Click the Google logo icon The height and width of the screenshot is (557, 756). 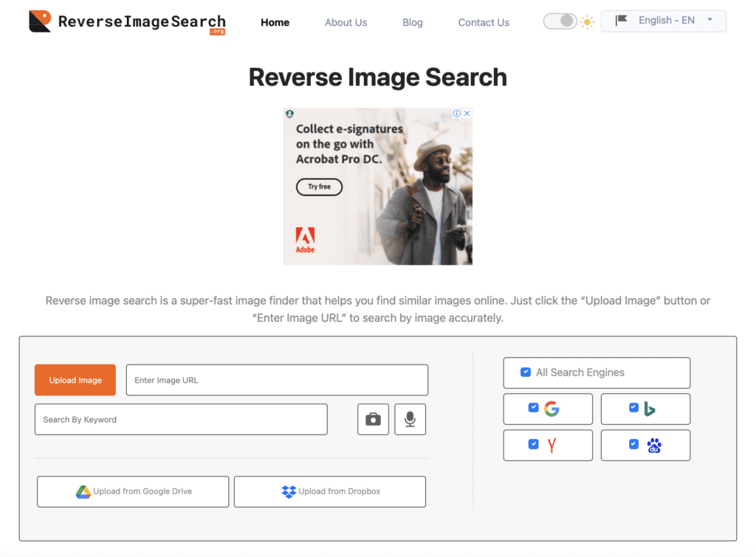551,409
